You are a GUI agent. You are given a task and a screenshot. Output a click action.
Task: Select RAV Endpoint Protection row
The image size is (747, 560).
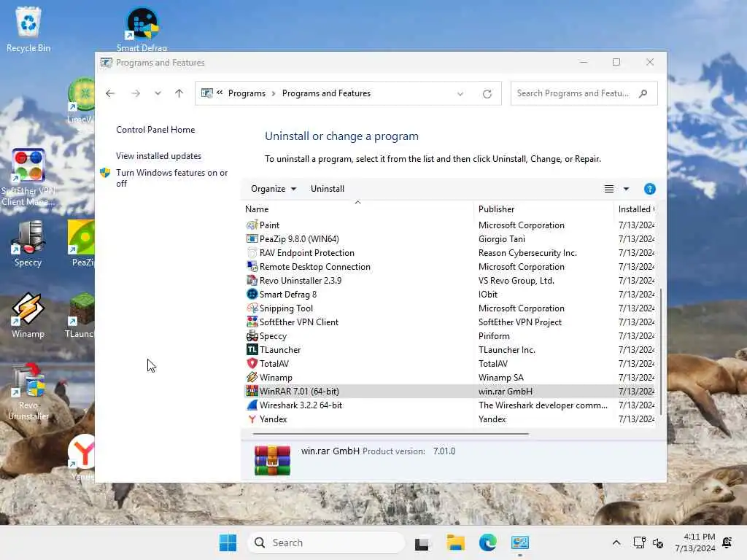pos(449,253)
